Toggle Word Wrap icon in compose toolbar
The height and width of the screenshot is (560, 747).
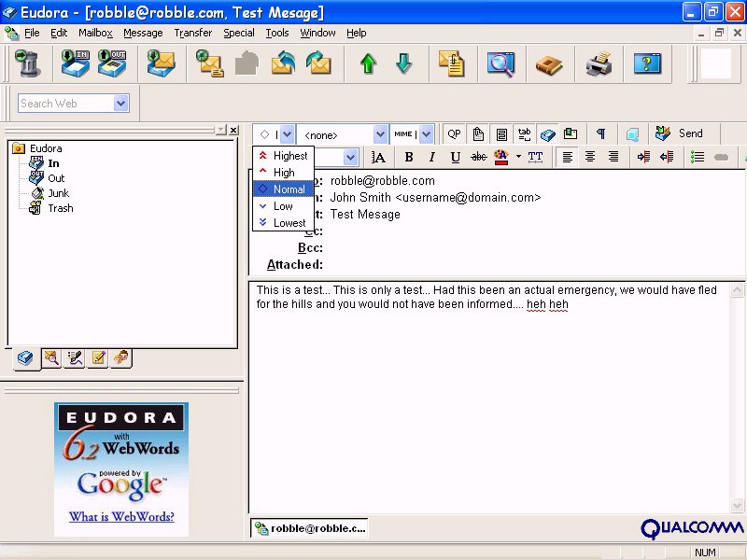point(501,134)
